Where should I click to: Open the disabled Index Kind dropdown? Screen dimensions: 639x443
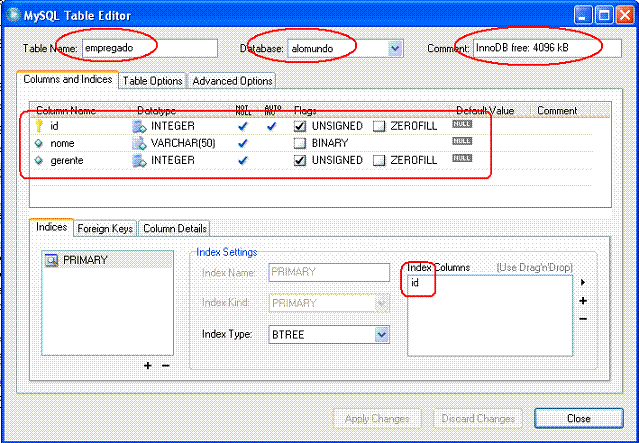click(381, 304)
